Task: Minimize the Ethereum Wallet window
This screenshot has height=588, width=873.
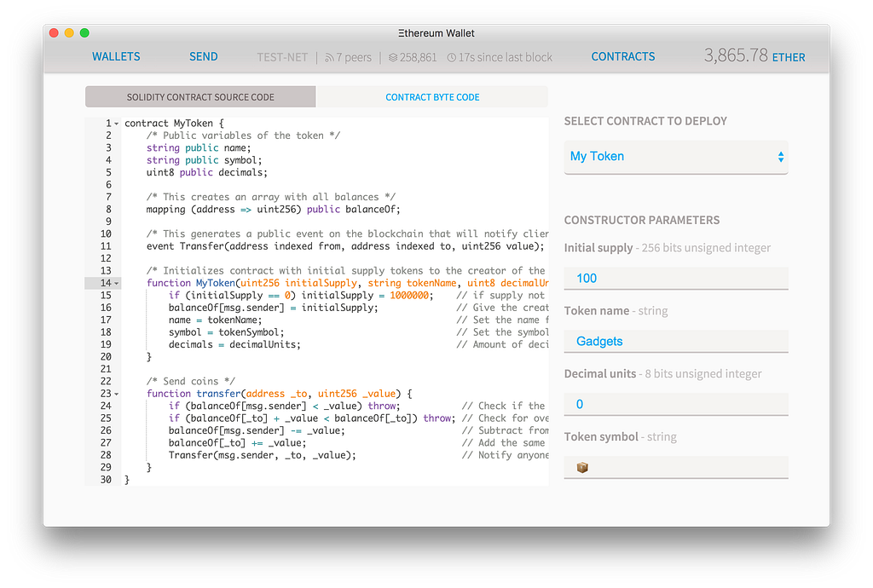Action: 69,33
